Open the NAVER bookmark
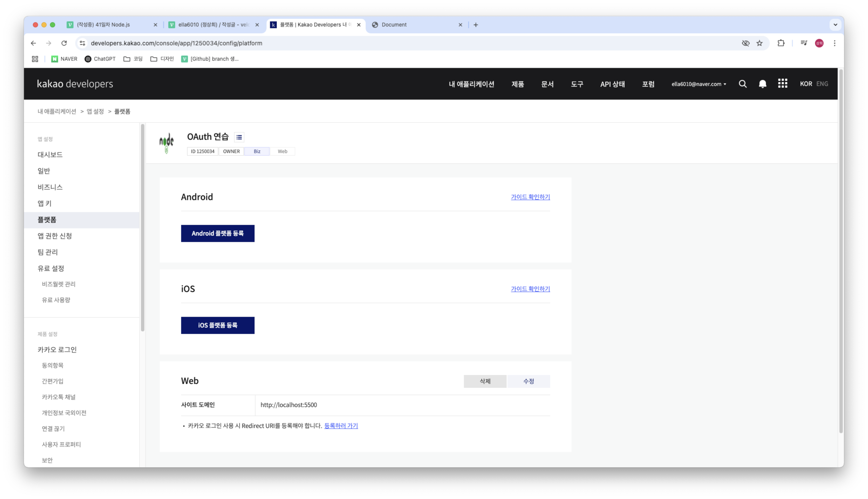This screenshot has height=499, width=868. pyautogui.click(x=64, y=59)
